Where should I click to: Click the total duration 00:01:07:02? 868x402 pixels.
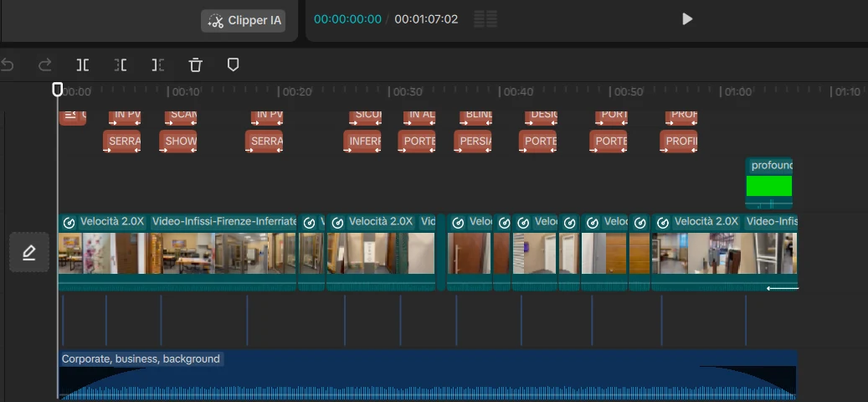pyautogui.click(x=426, y=19)
